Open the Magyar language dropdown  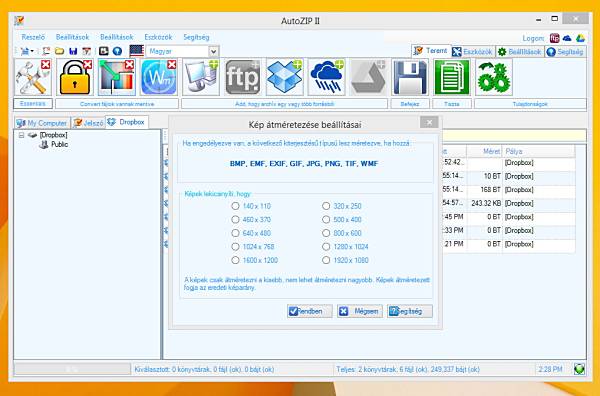point(214,51)
